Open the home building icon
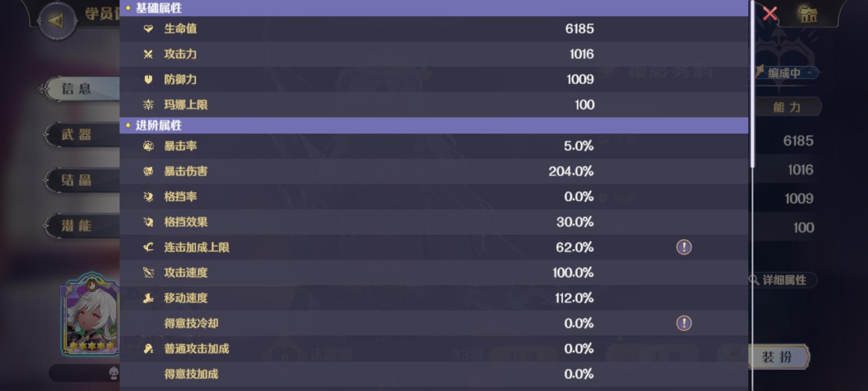Viewport: 868px width, 391px height. tap(808, 14)
